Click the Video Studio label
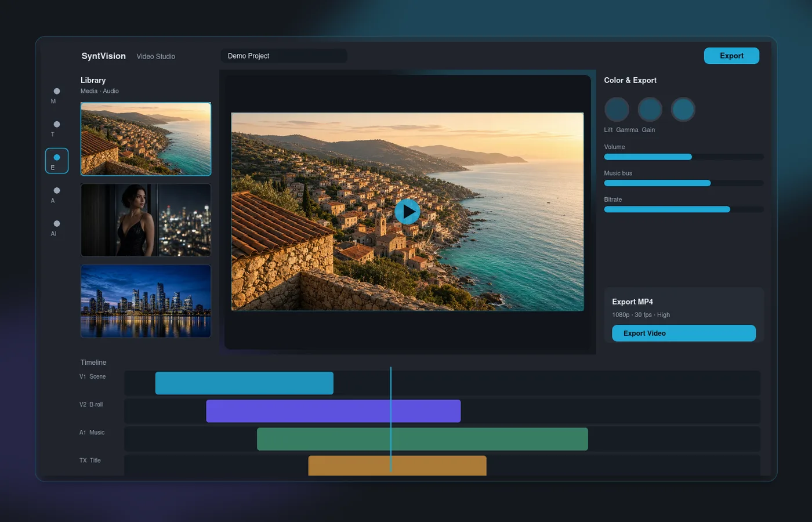812x522 pixels. [155, 56]
